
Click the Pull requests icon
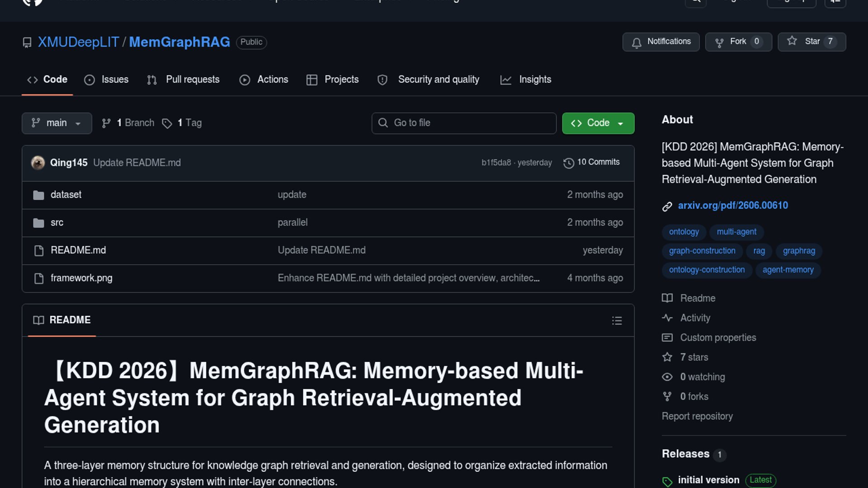(152, 80)
